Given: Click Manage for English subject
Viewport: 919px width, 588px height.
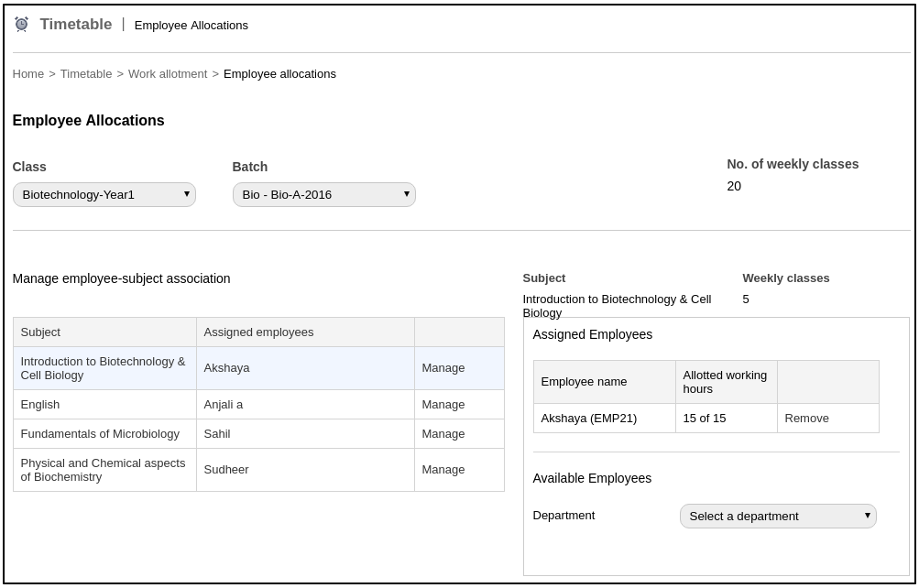Looking at the screenshot, I should [x=443, y=405].
